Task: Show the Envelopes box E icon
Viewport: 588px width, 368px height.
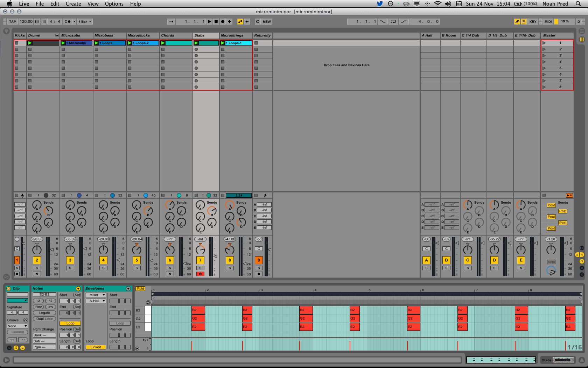Action: [22, 348]
